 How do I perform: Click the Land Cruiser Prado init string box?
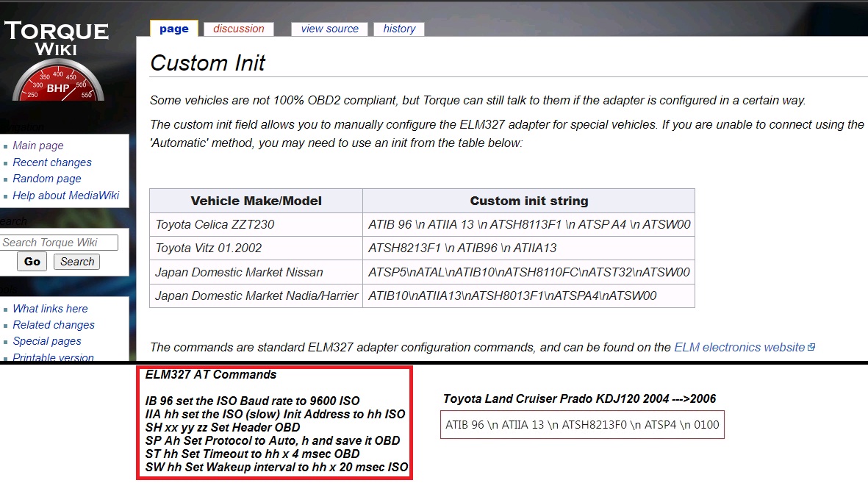(582, 425)
